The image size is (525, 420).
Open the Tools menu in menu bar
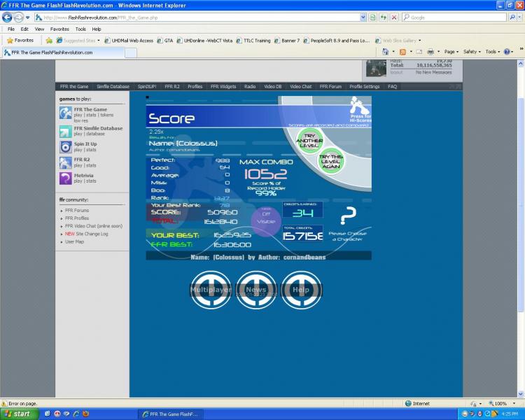80,29
